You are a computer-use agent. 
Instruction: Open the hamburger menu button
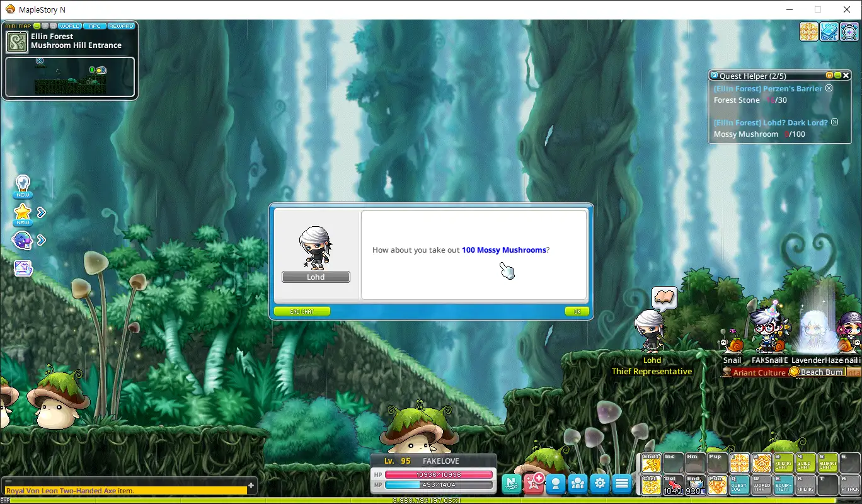[622, 484]
